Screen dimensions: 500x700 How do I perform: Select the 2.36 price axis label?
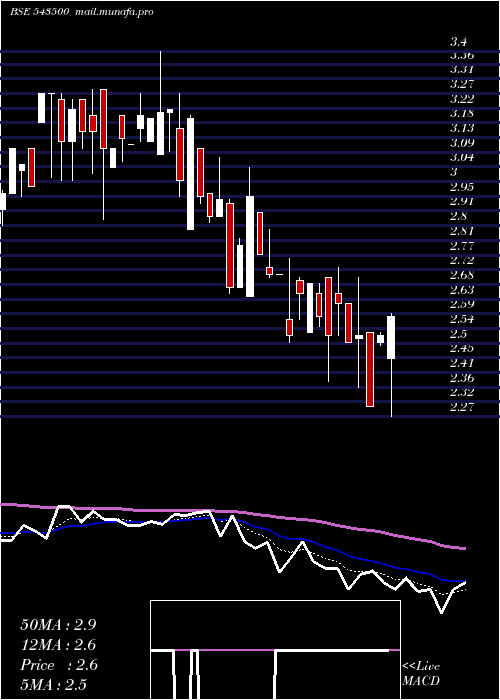pos(462,378)
